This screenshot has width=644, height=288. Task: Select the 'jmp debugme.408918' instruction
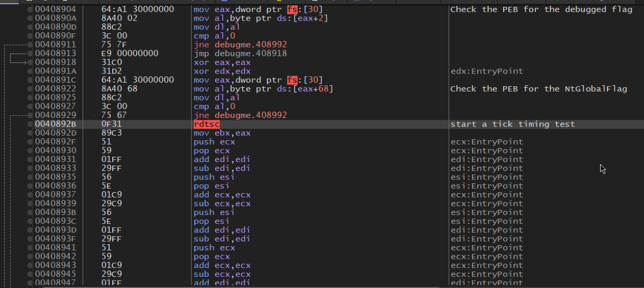[x=232, y=53]
